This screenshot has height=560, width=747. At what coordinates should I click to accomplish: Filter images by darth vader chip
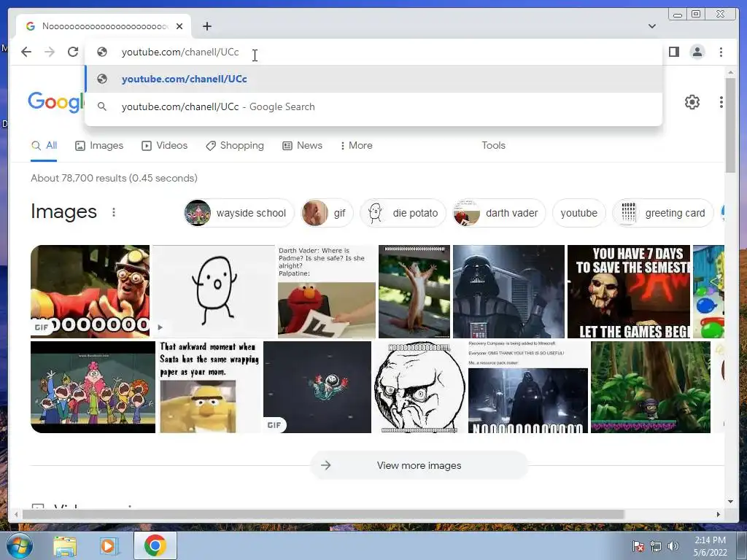click(x=499, y=213)
